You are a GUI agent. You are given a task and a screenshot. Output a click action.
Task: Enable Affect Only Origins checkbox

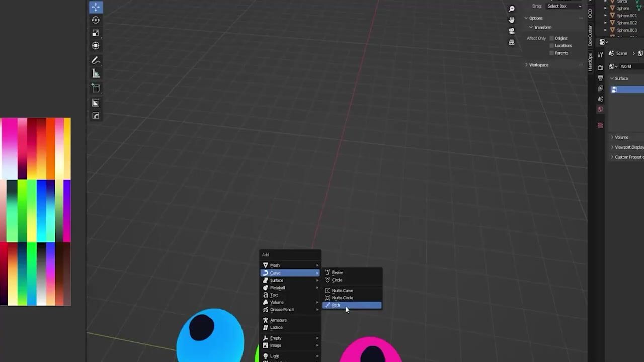[551, 38]
